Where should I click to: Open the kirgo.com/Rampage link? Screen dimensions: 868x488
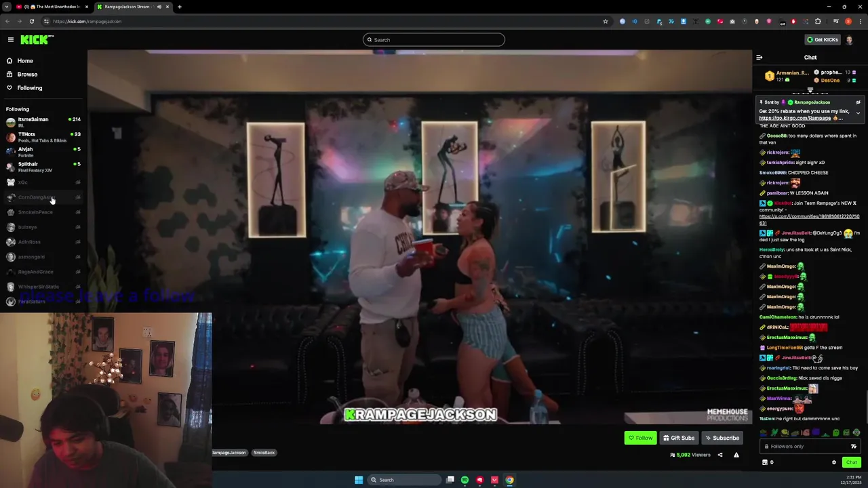pyautogui.click(x=795, y=118)
